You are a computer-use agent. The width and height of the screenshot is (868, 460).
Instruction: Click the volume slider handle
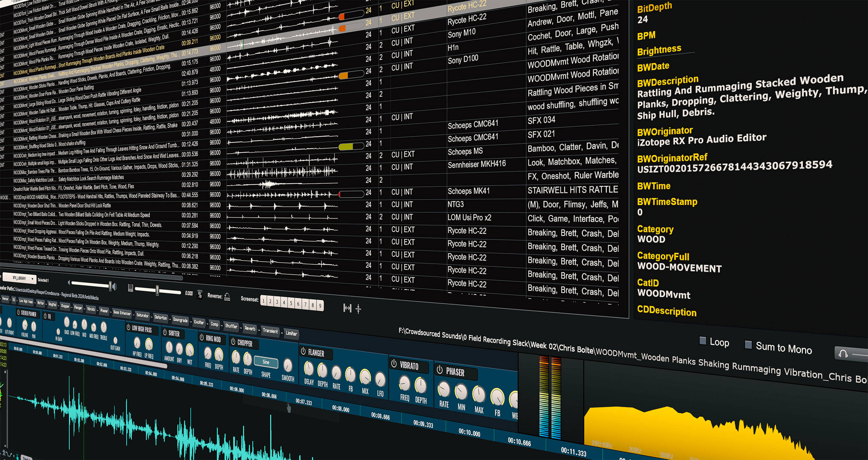pyautogui.click(x=110, y=286)
